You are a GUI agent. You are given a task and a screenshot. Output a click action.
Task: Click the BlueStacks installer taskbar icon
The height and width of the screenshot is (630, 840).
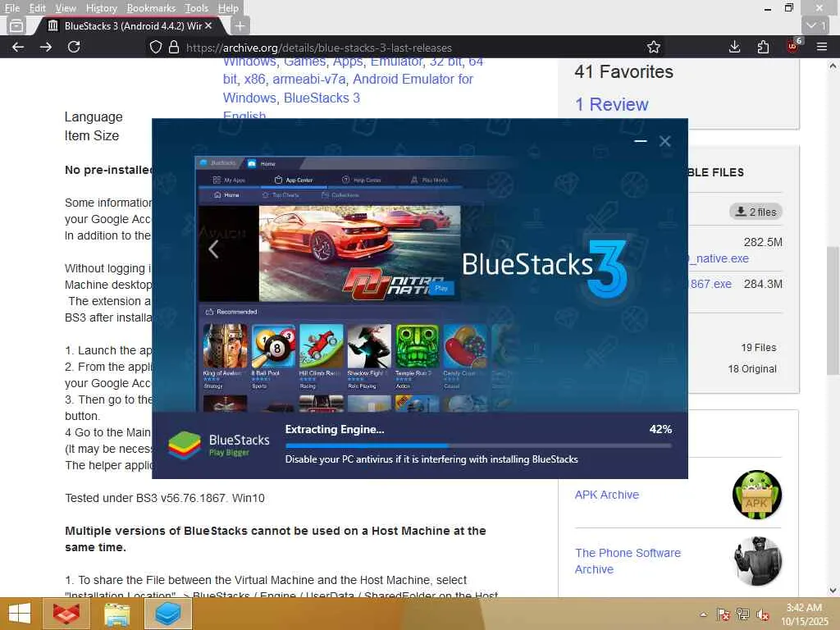168,614
